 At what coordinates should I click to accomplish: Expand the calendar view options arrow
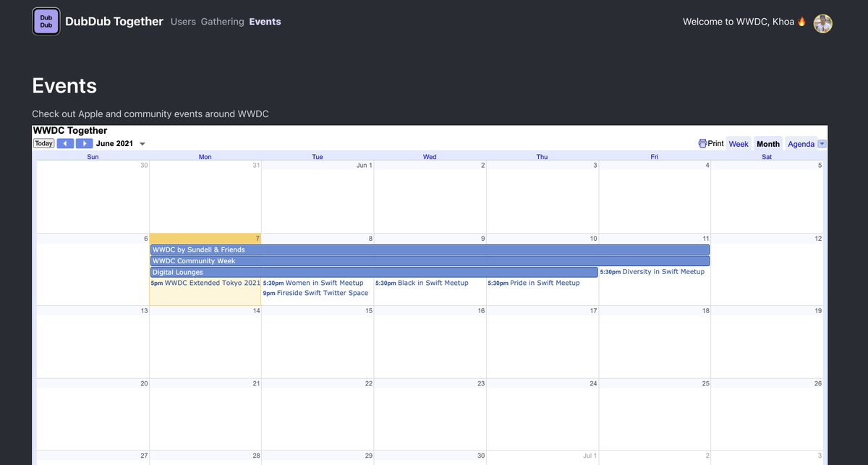pyautogui.click(x=822, y=144)
